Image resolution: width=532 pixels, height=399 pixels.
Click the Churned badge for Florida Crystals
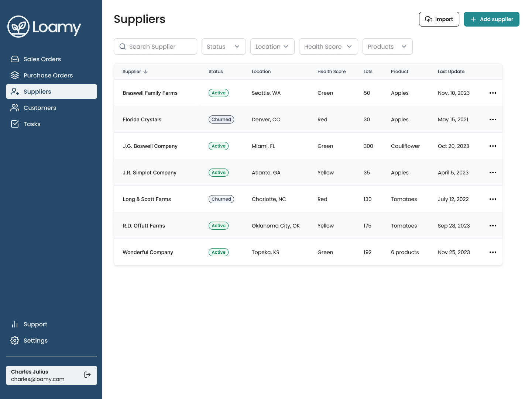221,119
